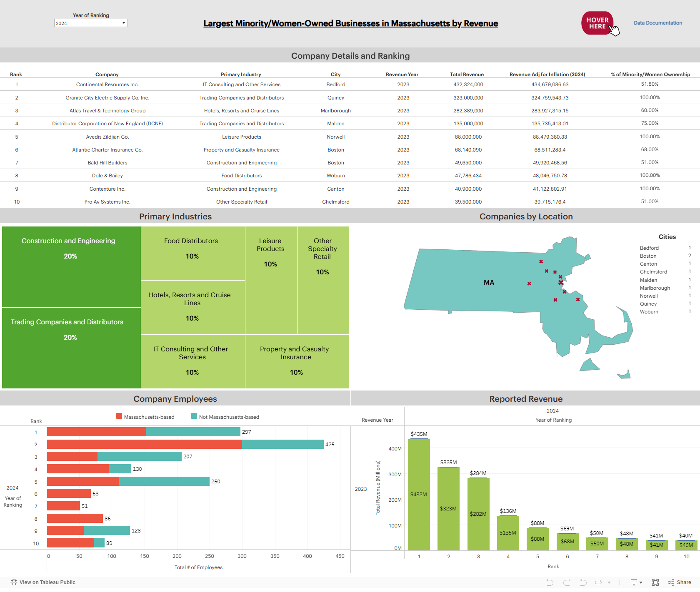Select the Food Distributors treemap tile
This screenshot has width=700, height=592.
[193, 253]
